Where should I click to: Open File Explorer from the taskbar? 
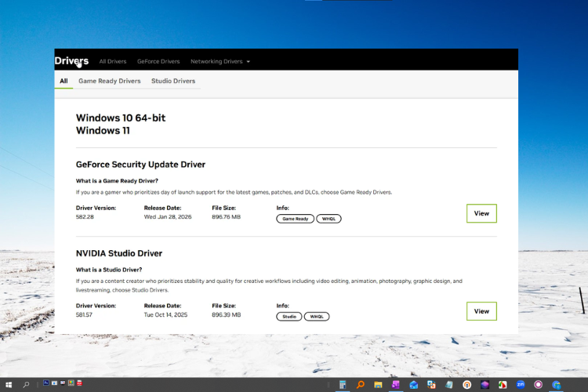[x=378, y=385]
